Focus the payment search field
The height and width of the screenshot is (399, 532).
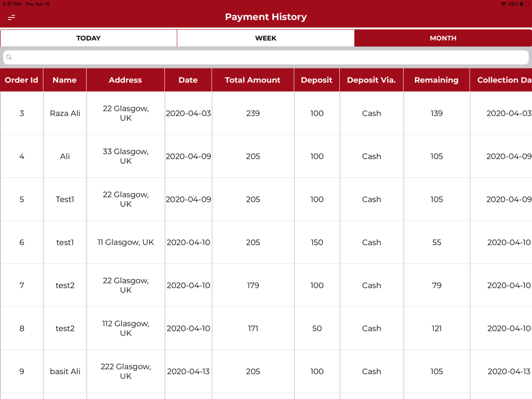[266, 57]
